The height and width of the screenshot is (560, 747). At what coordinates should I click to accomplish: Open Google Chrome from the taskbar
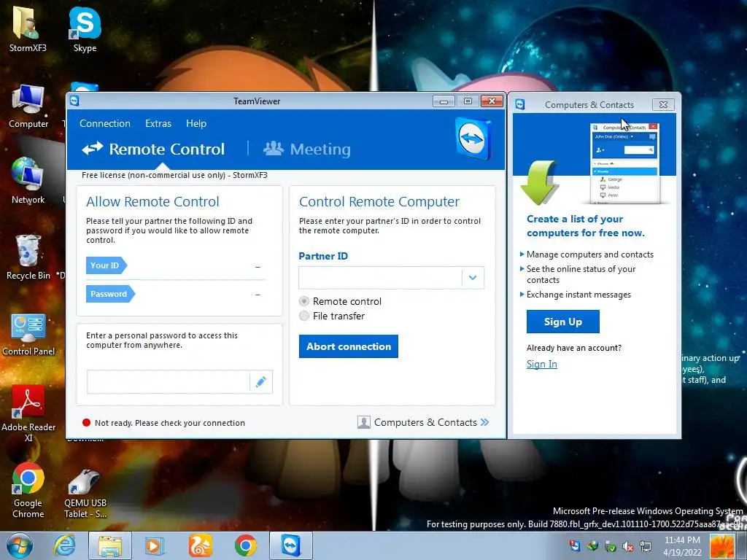(x=245, y=545)
